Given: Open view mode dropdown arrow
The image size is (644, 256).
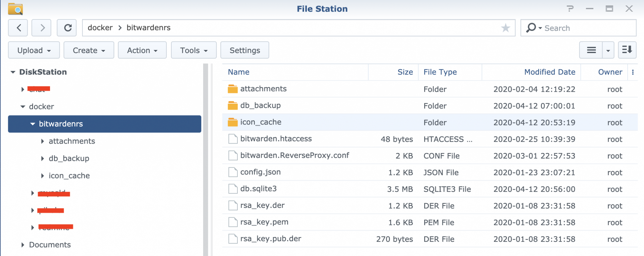Looking at the screenshot, I should click(608, 51).
